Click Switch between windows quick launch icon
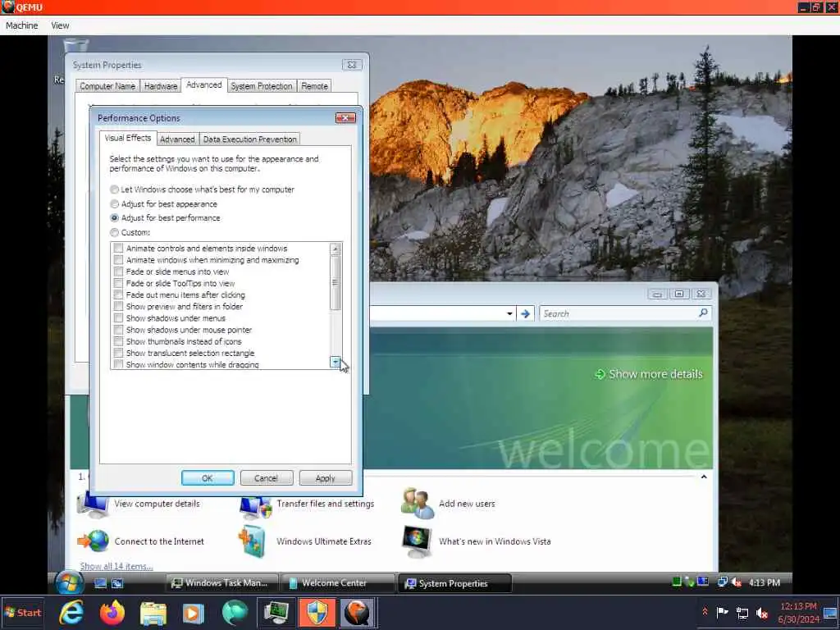840x630 pixels. (117, 583)
